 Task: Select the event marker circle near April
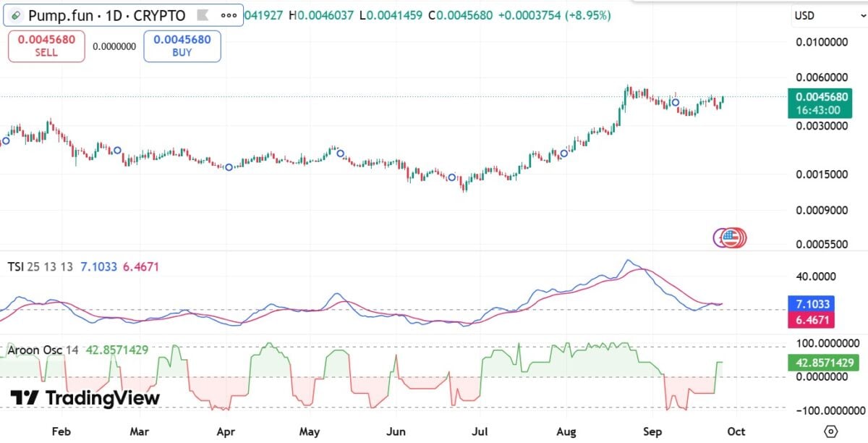tap(229, 167)
